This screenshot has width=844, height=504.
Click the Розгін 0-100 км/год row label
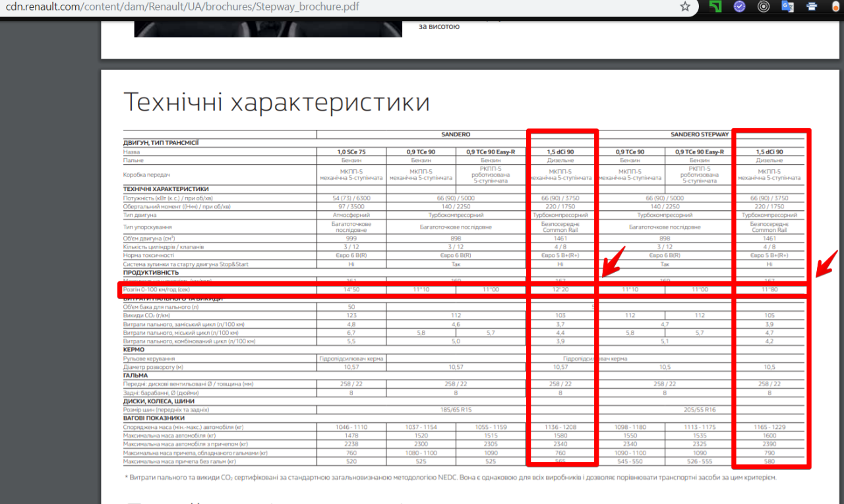click(158, 290)
